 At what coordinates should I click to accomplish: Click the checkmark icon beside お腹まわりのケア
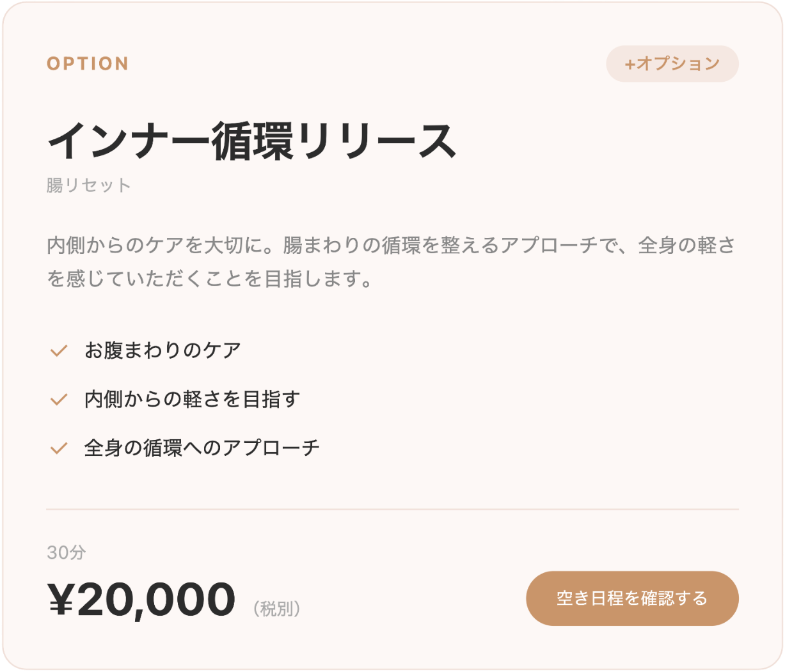coord(59,351)
